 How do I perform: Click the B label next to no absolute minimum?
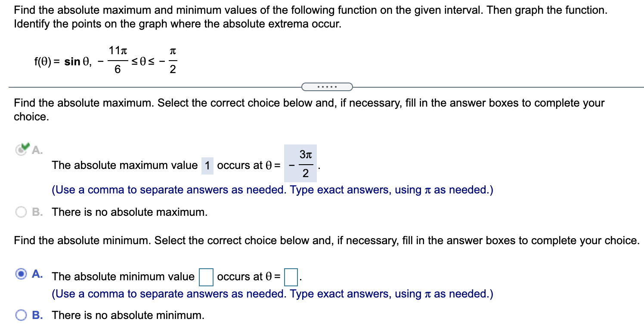tap(36, 315)
